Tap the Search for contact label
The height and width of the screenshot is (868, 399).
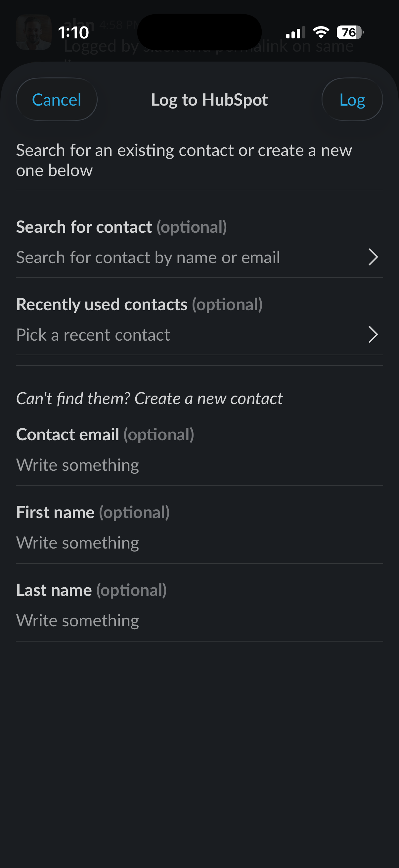point(84,227)
